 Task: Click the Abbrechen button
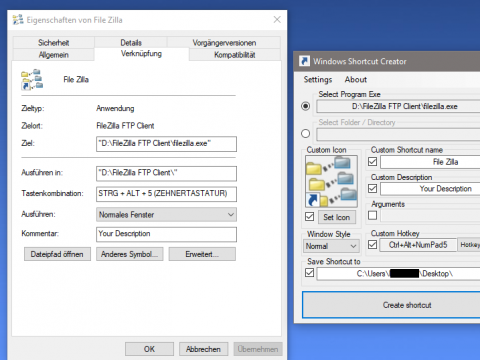(x=203, y=349)
